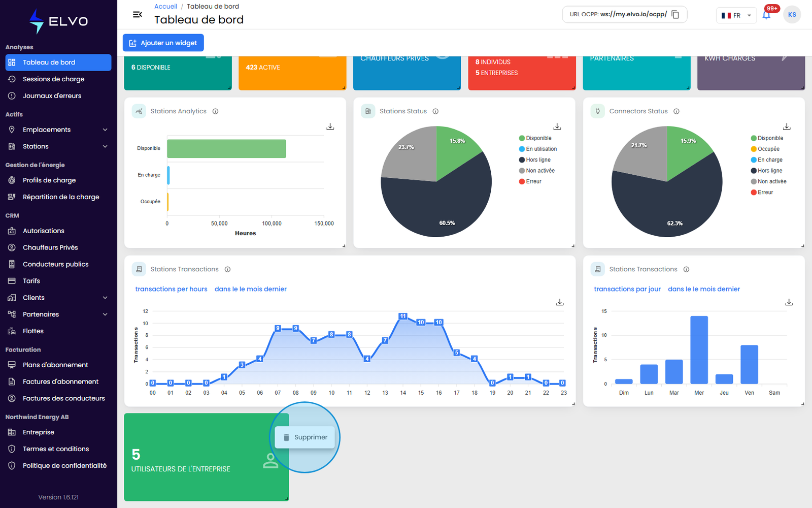Open Autorisations in the CRM section
812x508 pixels.
[58, 231]
